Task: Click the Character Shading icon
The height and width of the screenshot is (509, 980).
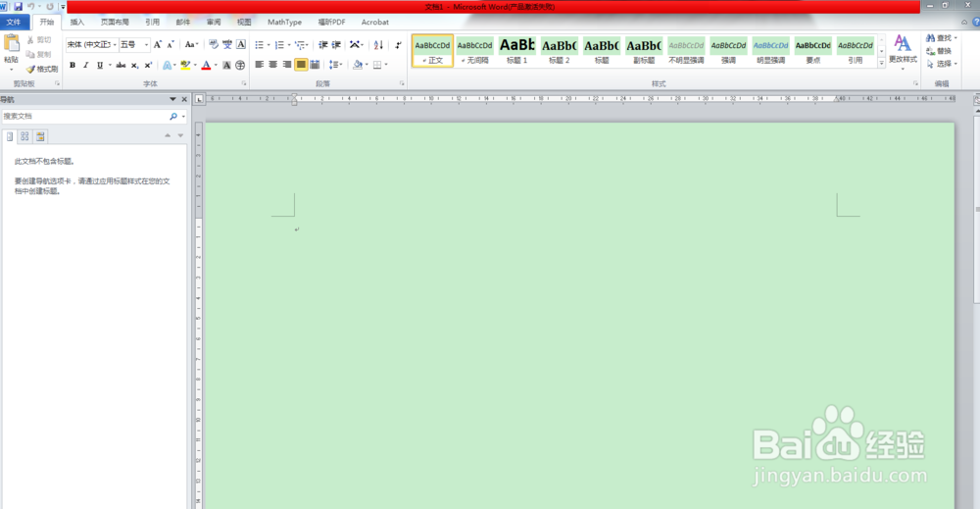Action: pos(227,65)
